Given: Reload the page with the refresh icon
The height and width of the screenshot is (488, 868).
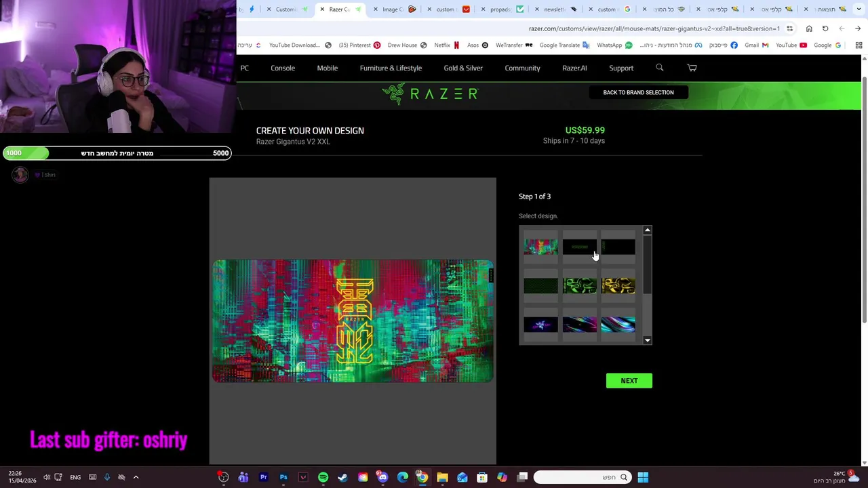Looking at the screenshot, I should pyautogui.click(x=825, y=28).
